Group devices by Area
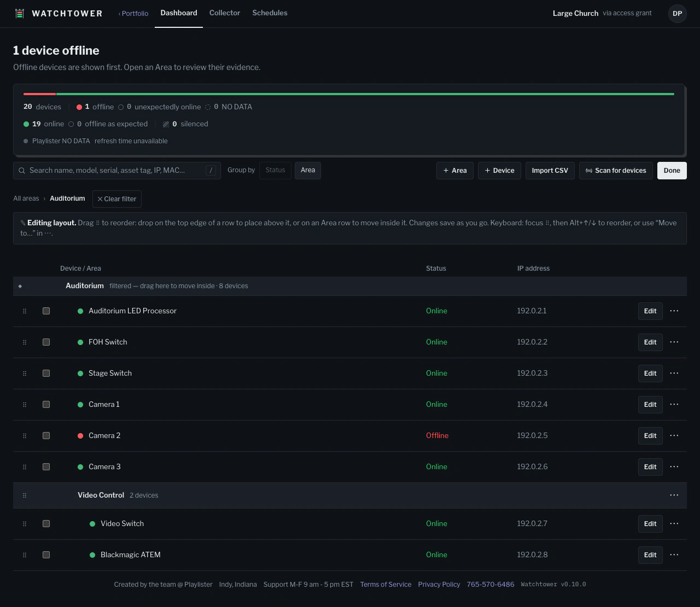This screenshot has width=700, height=607. coord(308,170)
